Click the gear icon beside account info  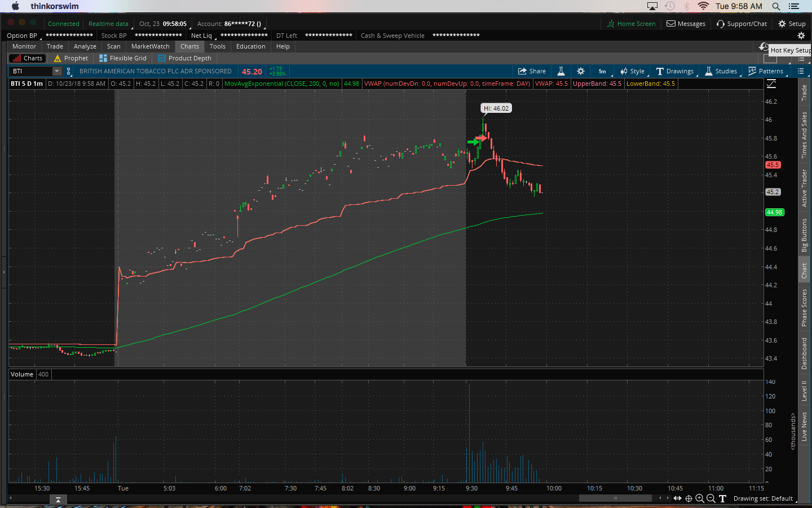(801, 36)
